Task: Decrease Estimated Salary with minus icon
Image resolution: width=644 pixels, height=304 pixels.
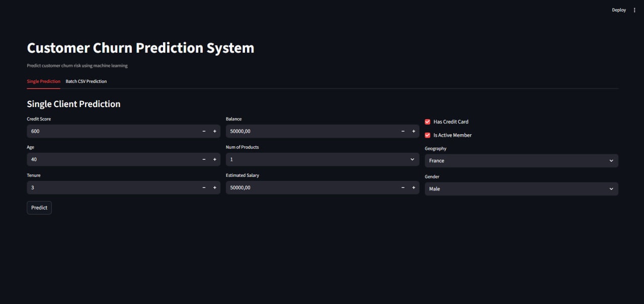Action: click(403, 187)
